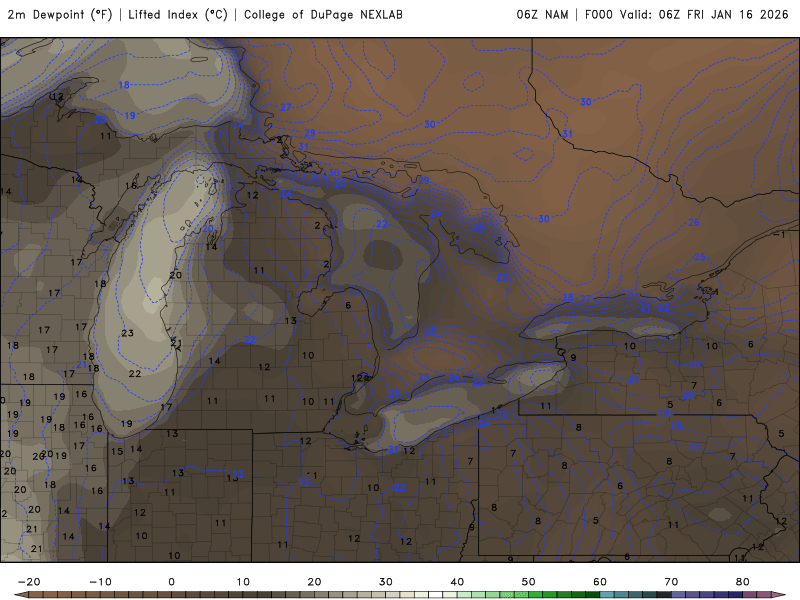The height and width of the screenshot is (600, 800).
Task: Click the 60 label on the color scale
Action: [x=600, y=582]
